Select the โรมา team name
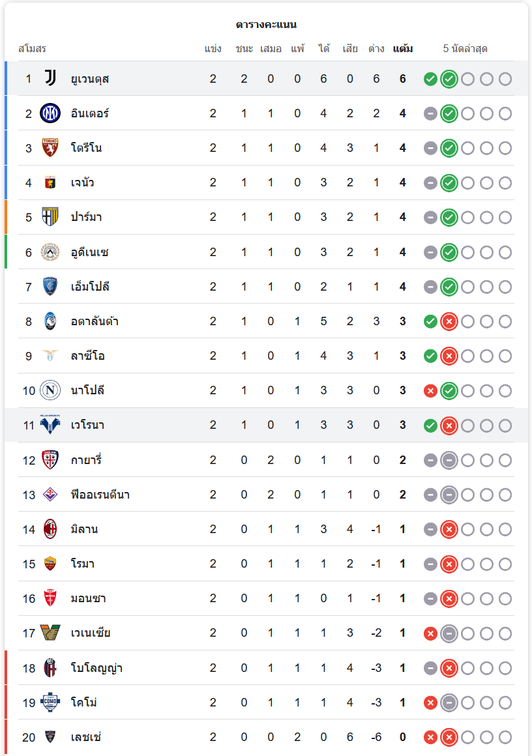The image size is (532, 756). pos(82,564)
